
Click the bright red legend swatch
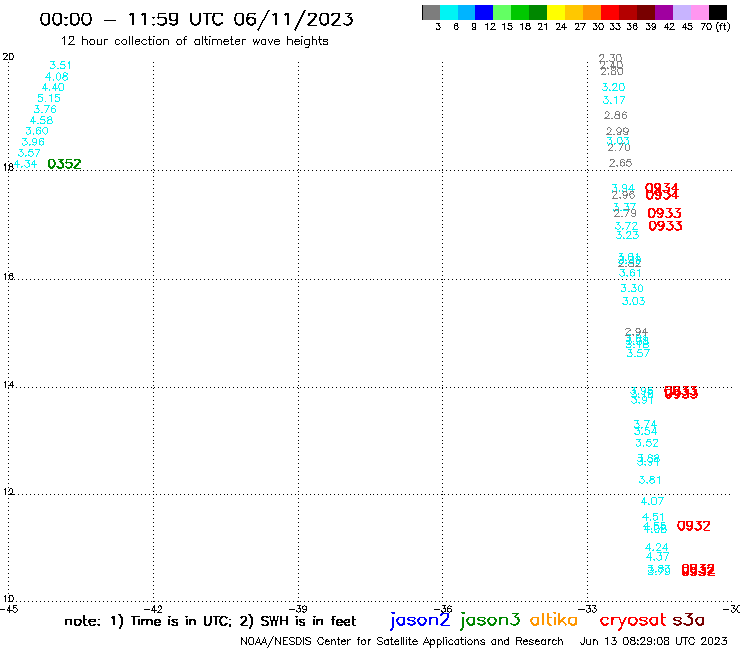coord(610,12)
